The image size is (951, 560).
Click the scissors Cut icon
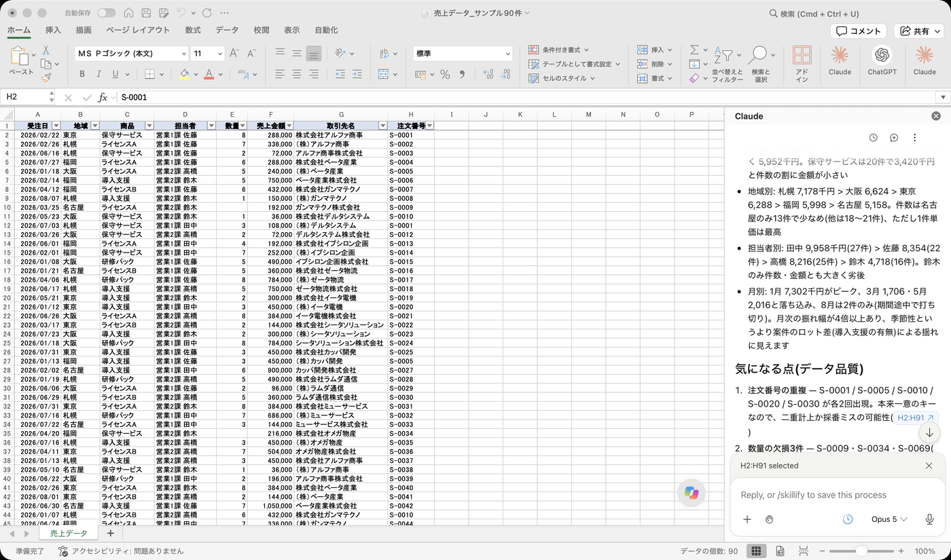pyautogui.click(x=46, y=50)
